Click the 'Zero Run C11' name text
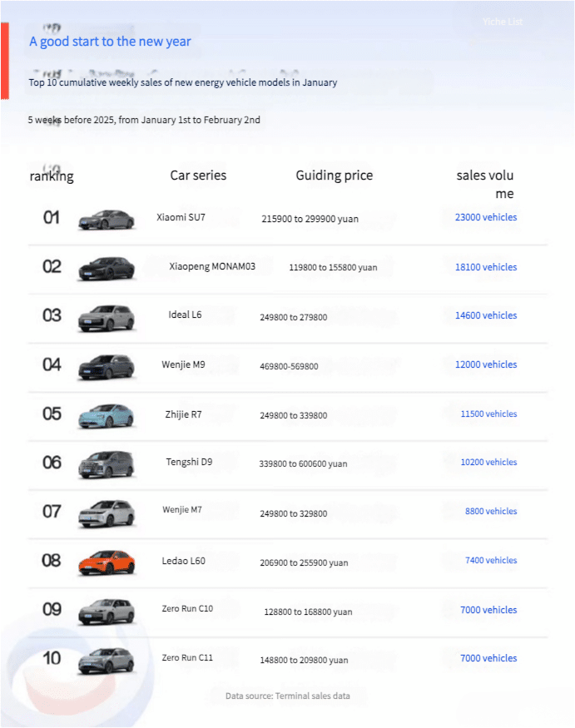575x728 pixels. [187, 658]
